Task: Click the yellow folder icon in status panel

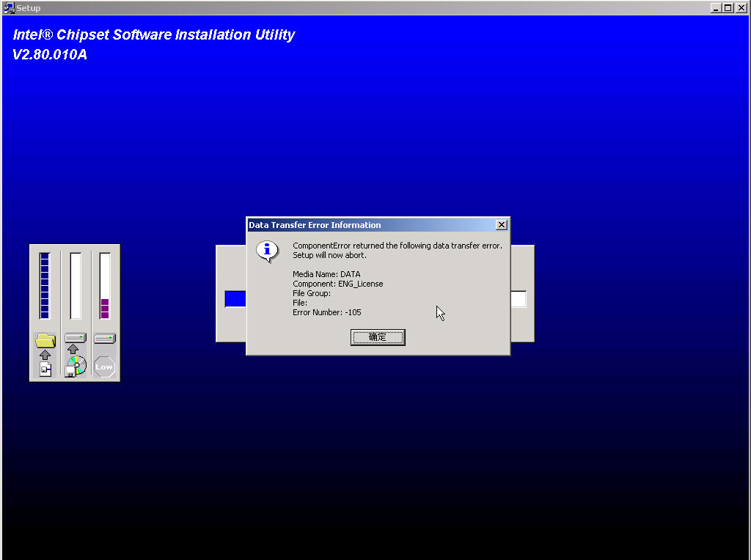Action: [45, 340]
